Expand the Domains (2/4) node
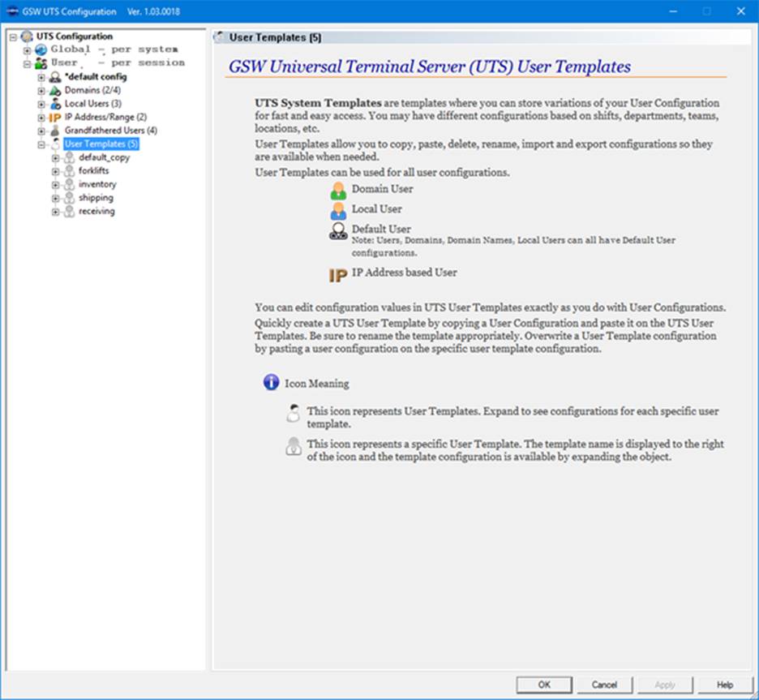 tap(41, 91)
